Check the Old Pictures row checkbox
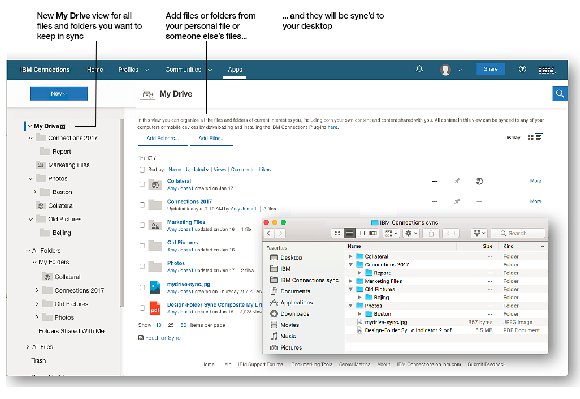 coord(142,246)
